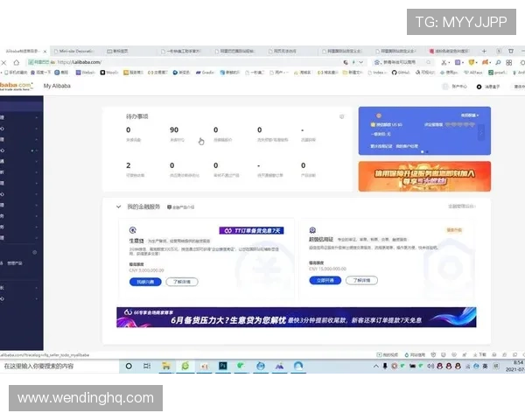Click the orange extension icon in toolbar
The image size is (525, 420).
click(x=485, y=62)
